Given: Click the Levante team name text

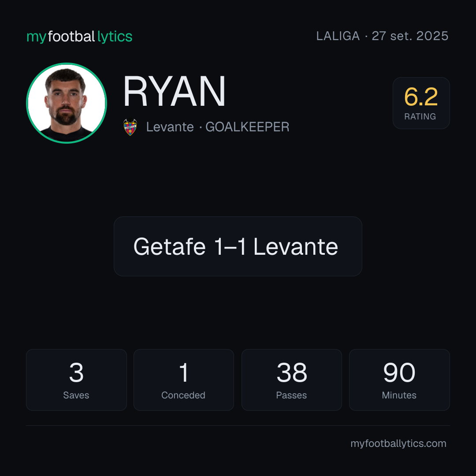Looking at the screenshot, I should (170, 127).
